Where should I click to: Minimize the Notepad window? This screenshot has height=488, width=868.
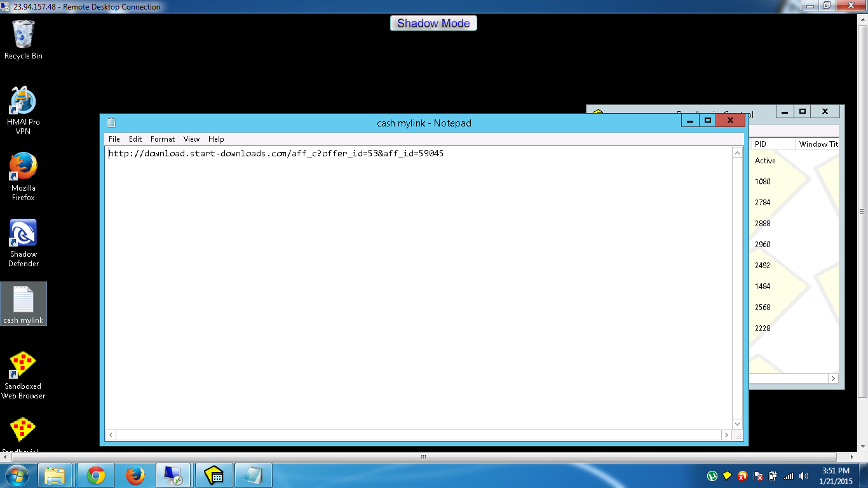[690, 120]
